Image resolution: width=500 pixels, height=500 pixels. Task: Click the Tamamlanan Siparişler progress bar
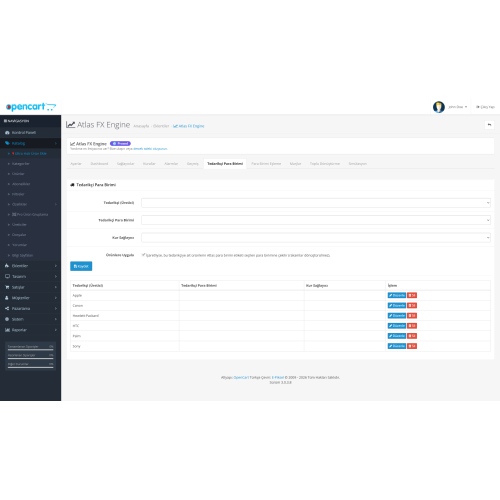click(x=30, y=349)
